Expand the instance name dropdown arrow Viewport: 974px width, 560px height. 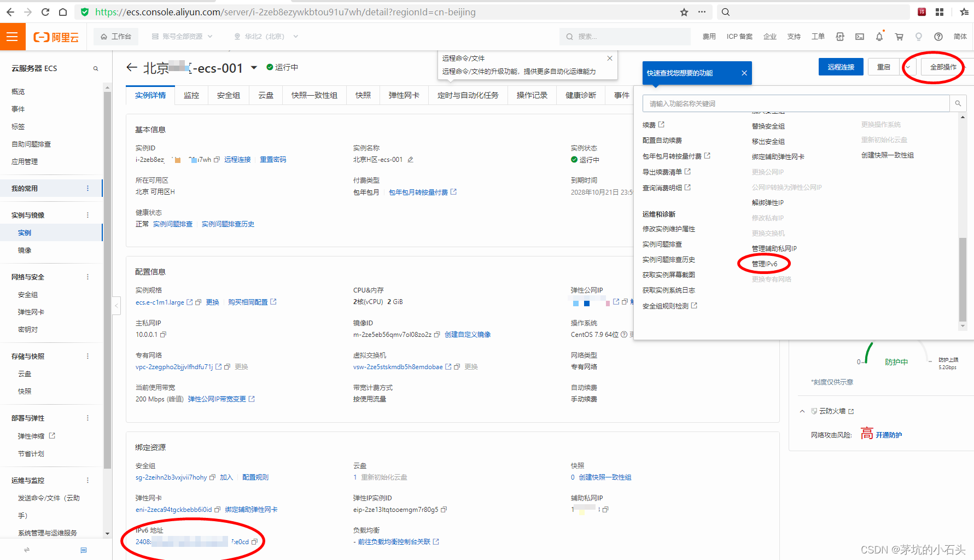(254, 68)
